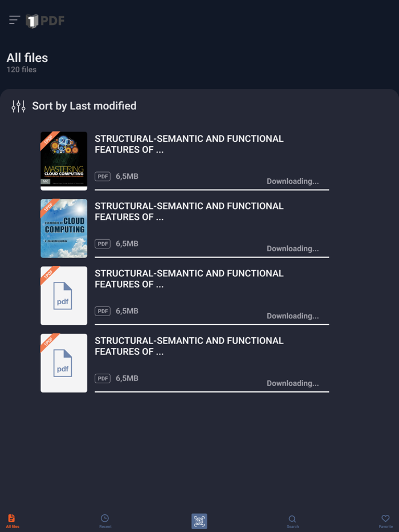
Task: Open the All files section header
Action: click(x=26, y=58)
